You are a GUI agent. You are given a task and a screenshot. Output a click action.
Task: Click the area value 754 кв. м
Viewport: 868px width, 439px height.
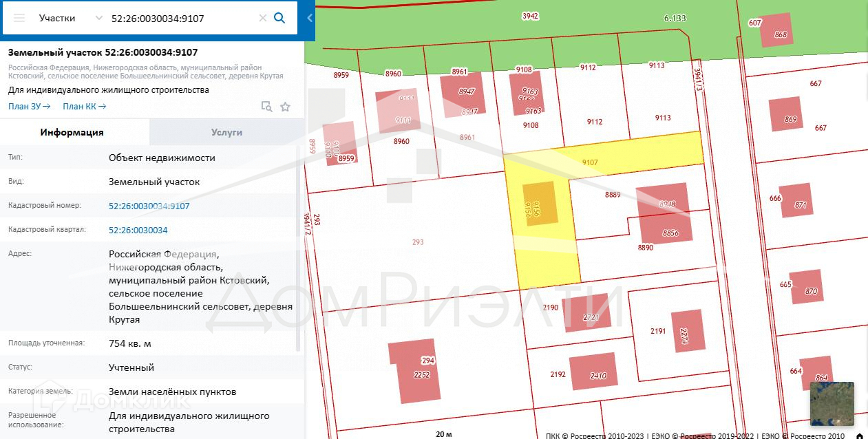tap(130, 343)
